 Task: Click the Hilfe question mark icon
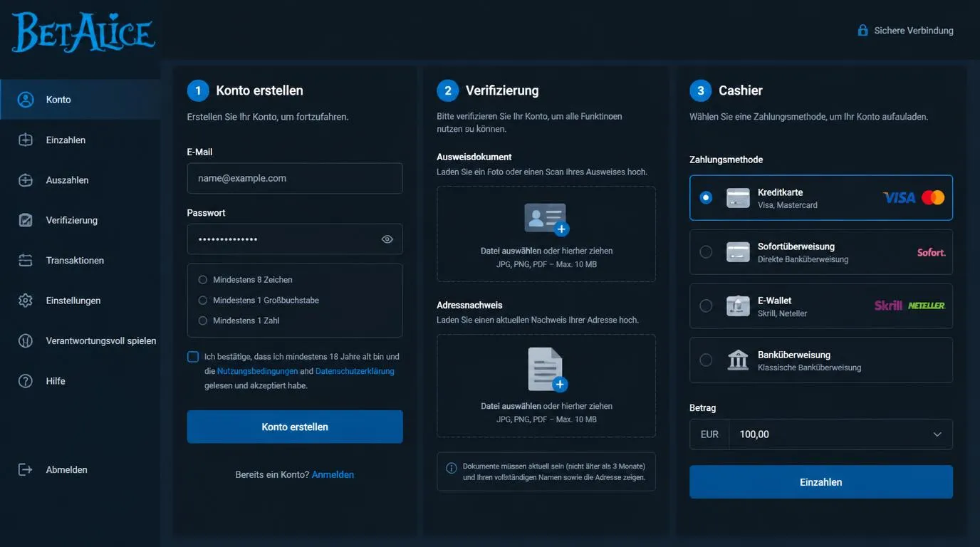point(26,381)
